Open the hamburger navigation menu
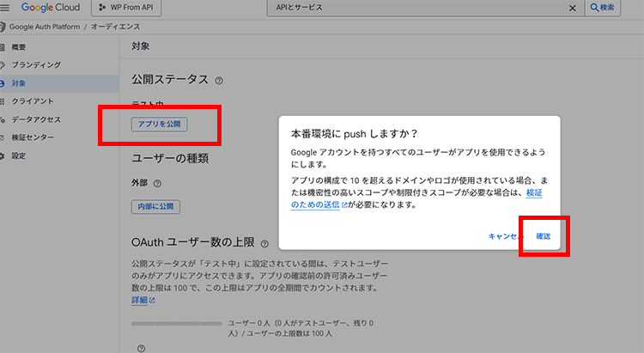 point(6,8)
